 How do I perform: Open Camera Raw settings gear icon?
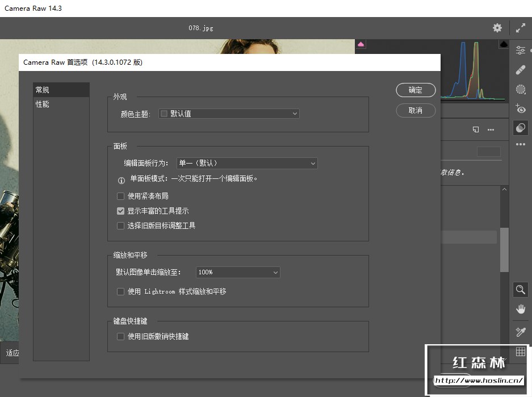497,28
